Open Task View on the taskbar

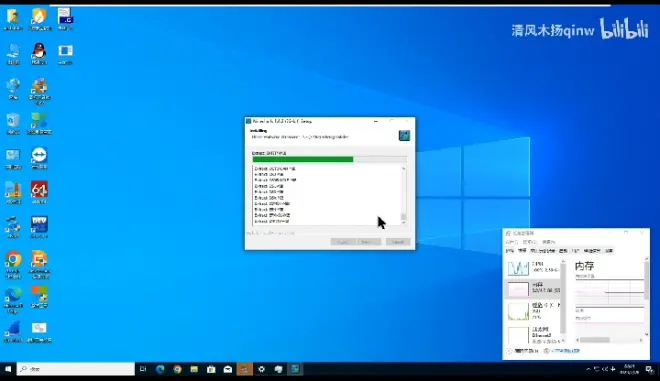[x=143, y=369]
